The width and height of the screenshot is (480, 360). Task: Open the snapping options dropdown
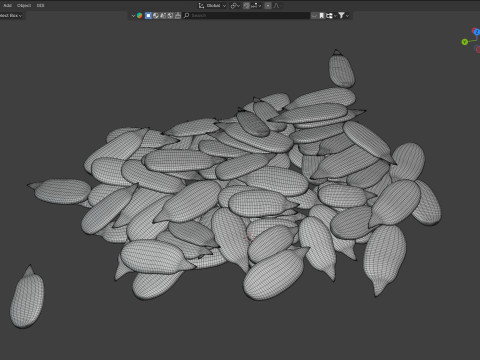[256, 6]
